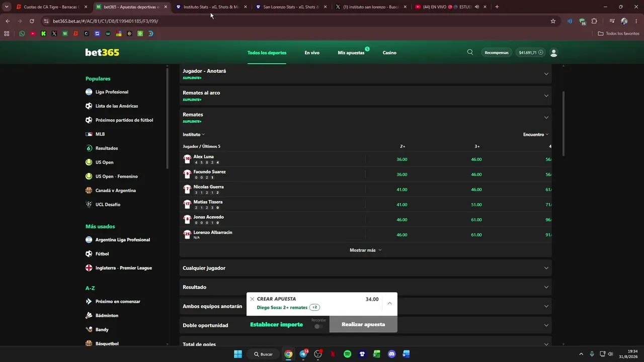The width and height of the screenshot is (644, 362).
Task: Reload the page
Action: 32,21
